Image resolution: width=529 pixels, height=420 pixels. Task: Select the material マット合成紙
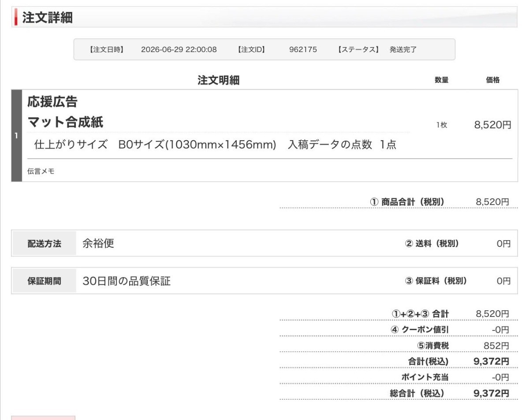pyautogui.click(x=65, y=123)
